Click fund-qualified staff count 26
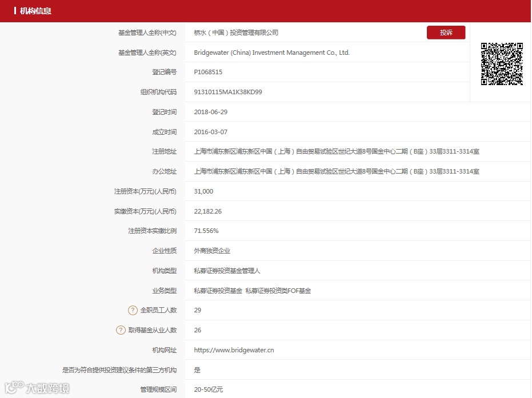The height and width of the screenshot is (398, 532). coord(198,330)
